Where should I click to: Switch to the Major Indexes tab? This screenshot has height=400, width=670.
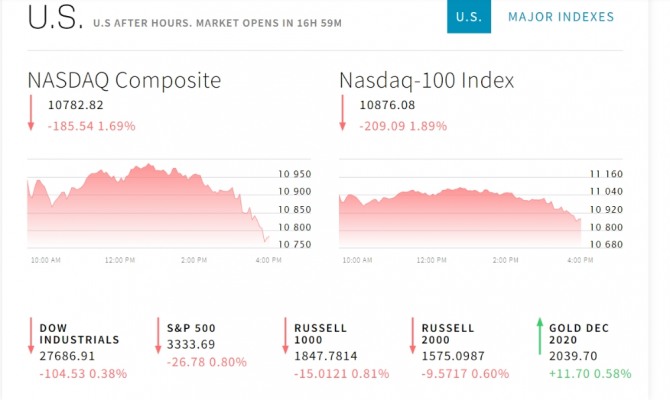(x=561, y=17)
